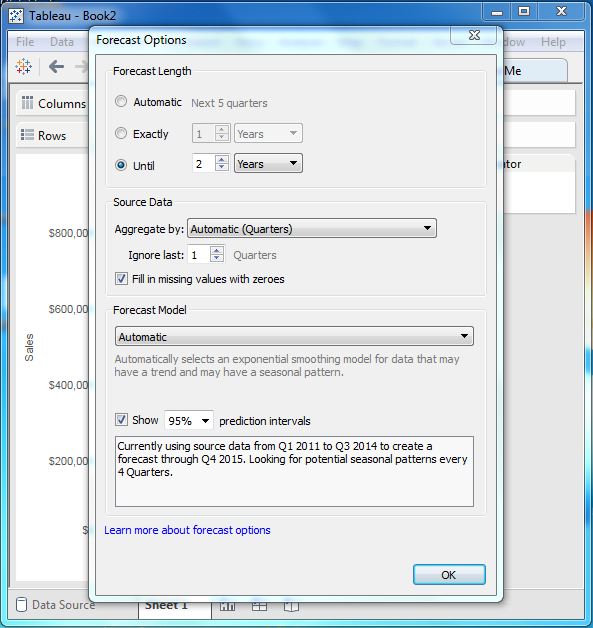The width and height of the screenshot is (593, 628).
Task: Click the Tableau start page logo icon
Action: coord(24,66)
